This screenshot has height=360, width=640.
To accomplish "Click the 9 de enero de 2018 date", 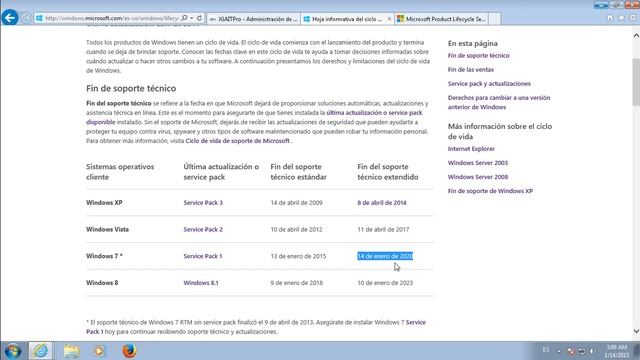I will (296, 282).
